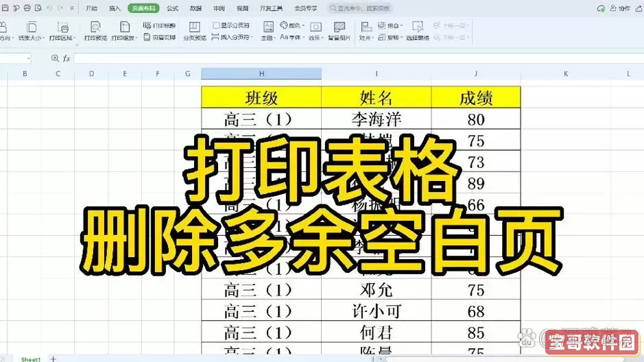The image size is (644, 362).
Task: Click the cell containing 何君
Action: coord(377,333)
